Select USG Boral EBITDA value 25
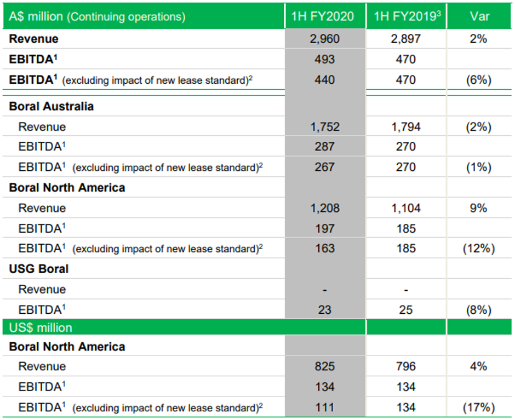515x420 pixels. [x=405, y=310]
